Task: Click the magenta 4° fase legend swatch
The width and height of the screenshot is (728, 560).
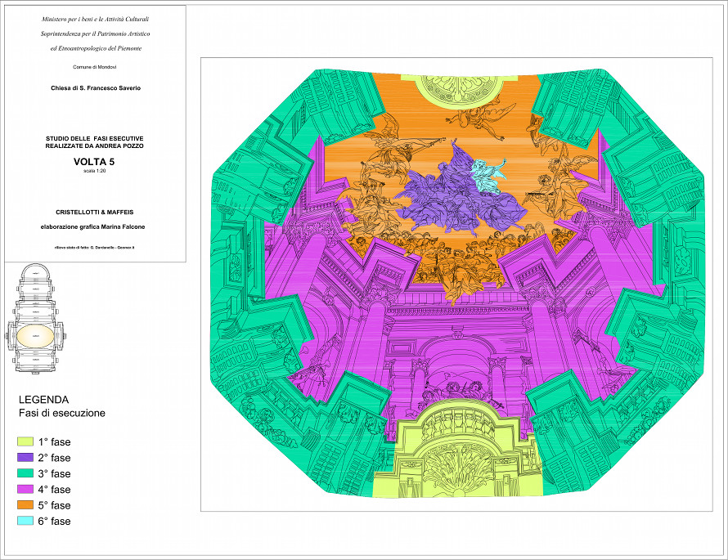Action: [25, 489]
